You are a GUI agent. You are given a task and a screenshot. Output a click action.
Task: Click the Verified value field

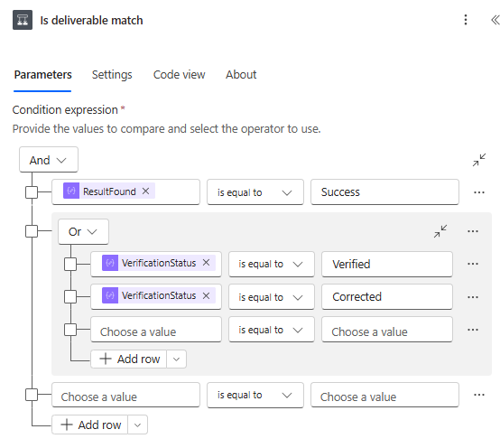[387, 265]
